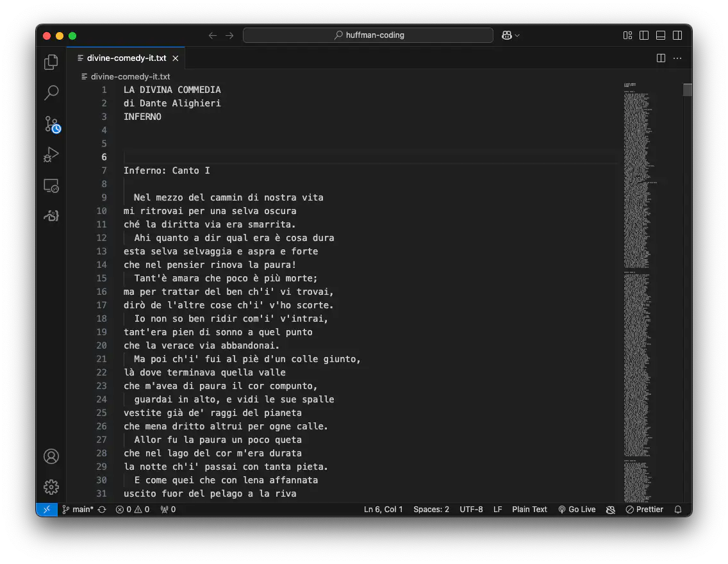
Task: Open the Copilot chat icon
Action: [x=506, y=35]
